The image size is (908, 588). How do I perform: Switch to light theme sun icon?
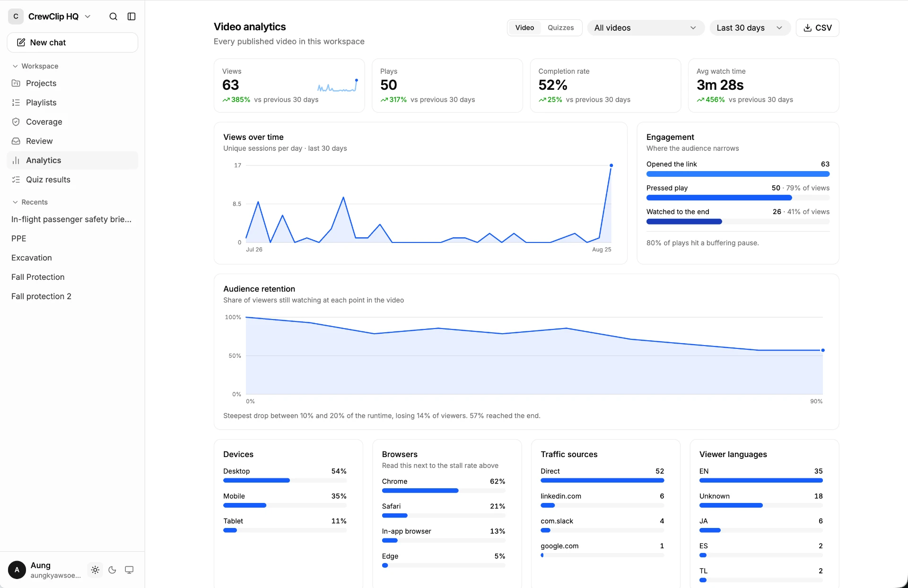pos(95,570)
